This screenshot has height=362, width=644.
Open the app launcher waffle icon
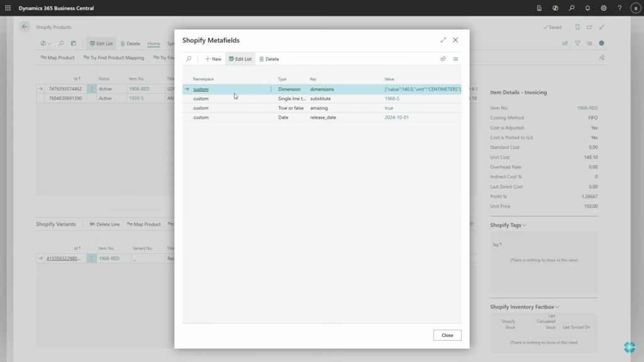click(8, 8)
